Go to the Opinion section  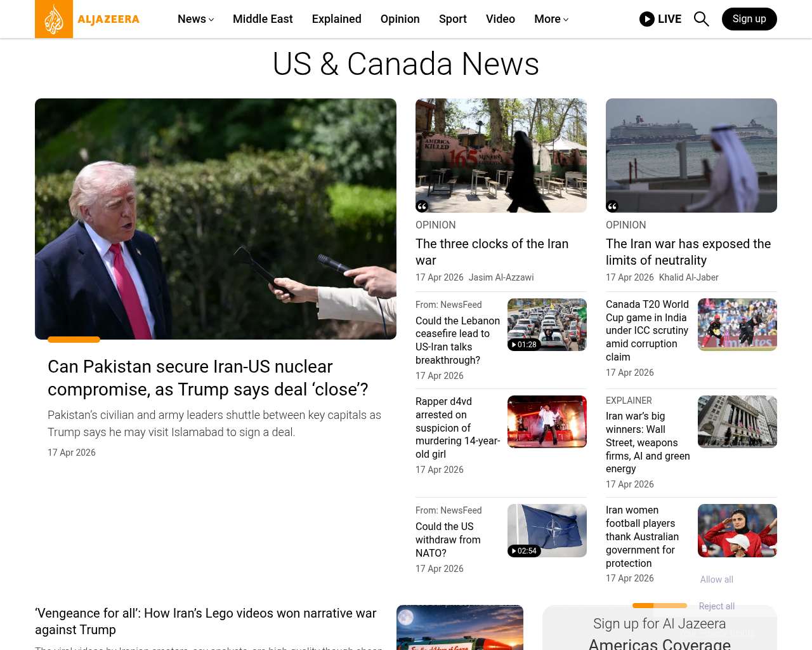click(x=400, y=19)
